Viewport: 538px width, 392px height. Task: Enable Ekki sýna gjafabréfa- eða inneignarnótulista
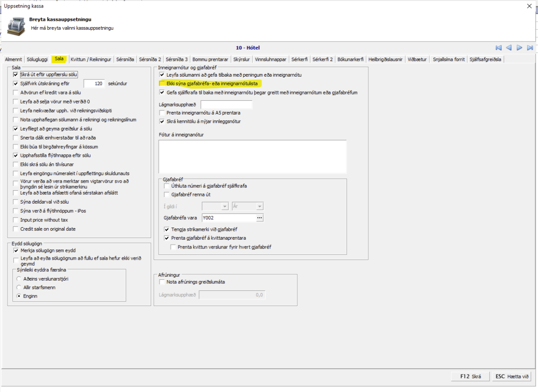coord(163,84)
